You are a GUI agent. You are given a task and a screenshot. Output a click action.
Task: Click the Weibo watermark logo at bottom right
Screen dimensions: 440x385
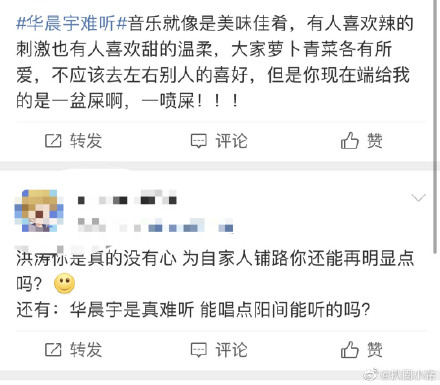[371, 375]
